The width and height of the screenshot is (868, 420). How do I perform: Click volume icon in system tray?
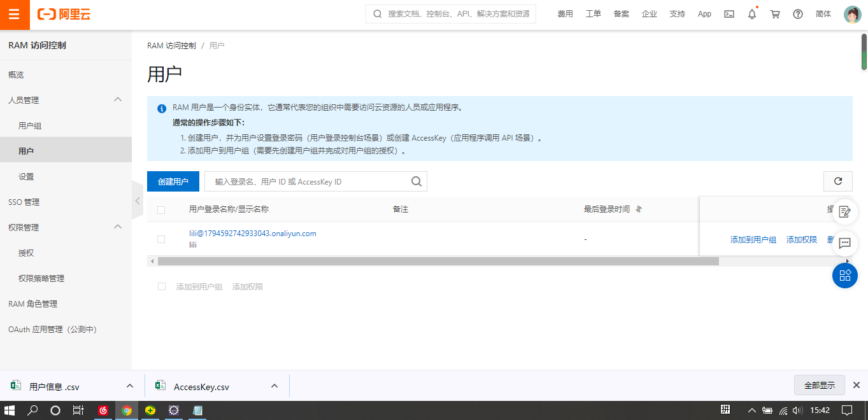(798, 410)
